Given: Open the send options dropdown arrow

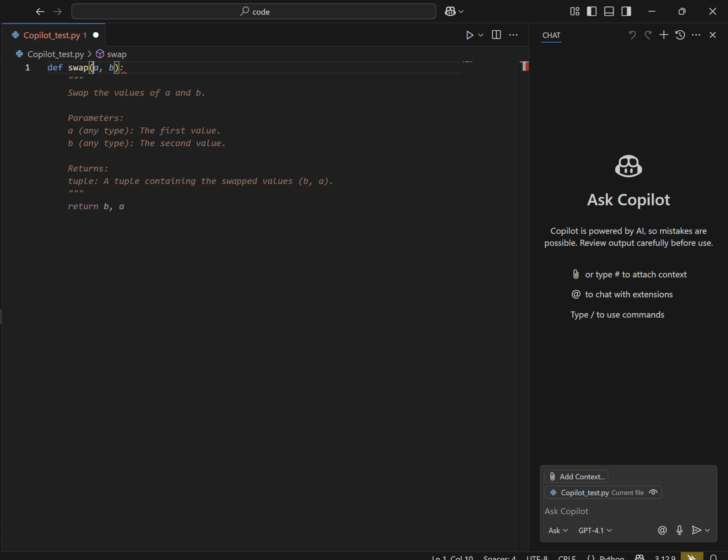Looking at the screenshot, I should pyautogui.click(x=707, y=530).
